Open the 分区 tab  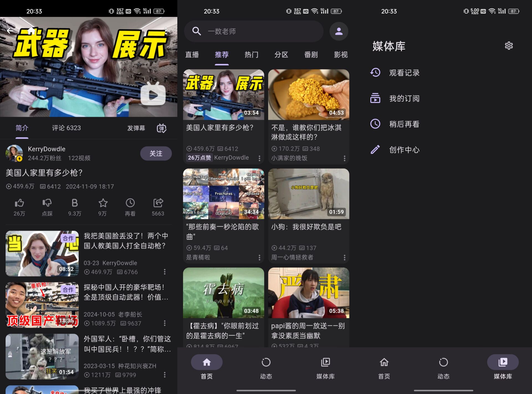pos(281,55)
